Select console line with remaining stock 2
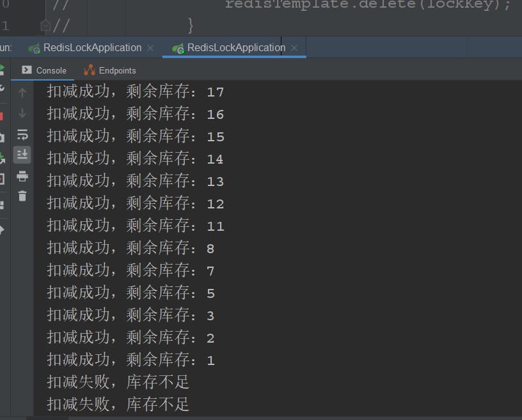The width and height of the screenshot is (522, 420). coord(131,338)
